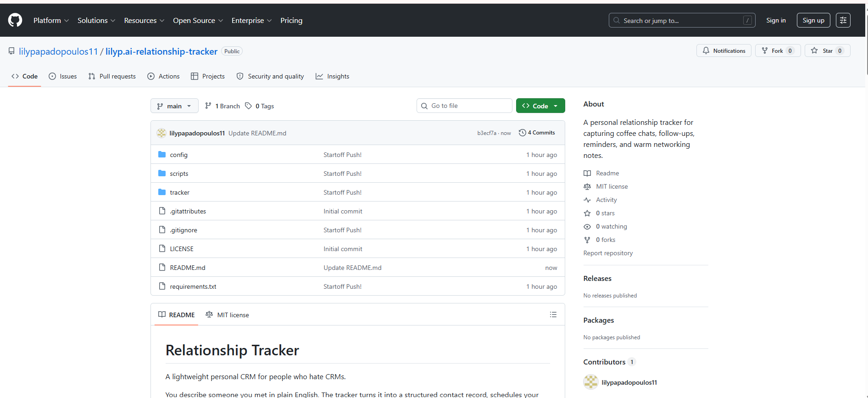This screenshot has height=398, width=868.
Task: Open the Insights tab
Action: (333, 76)
